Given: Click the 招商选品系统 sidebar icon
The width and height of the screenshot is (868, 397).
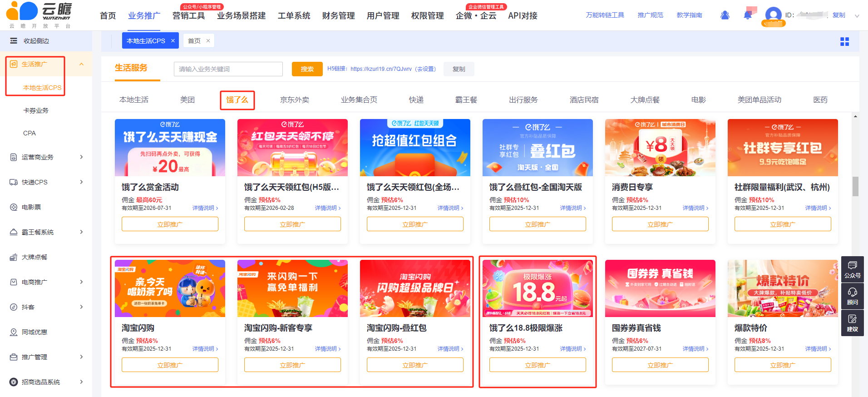Looking at the screenshot, I should tap(14, 382).
